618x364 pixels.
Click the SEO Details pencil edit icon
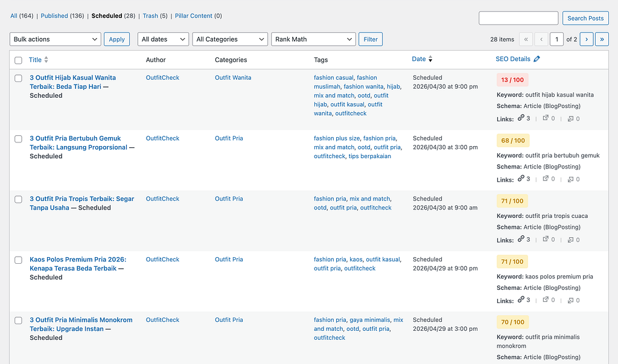point(537,59)
